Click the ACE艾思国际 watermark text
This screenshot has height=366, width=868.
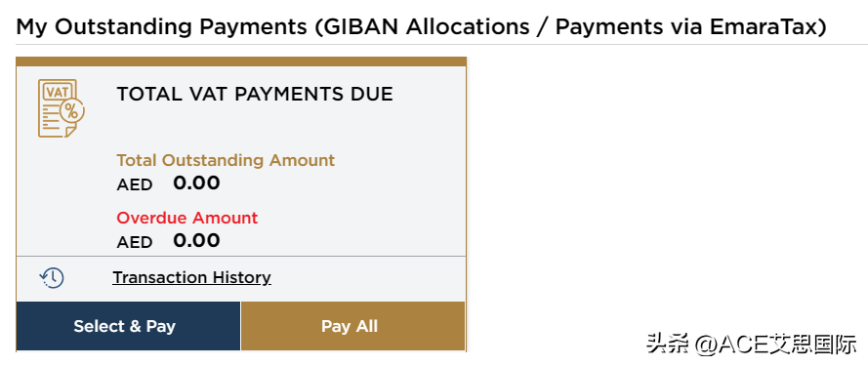point(787,345)
